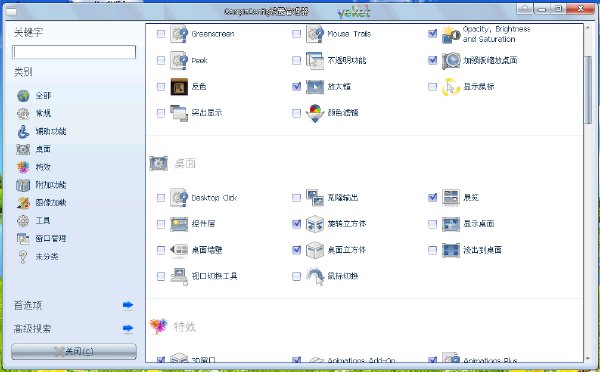
Task: Open the 加强版缩放桌面 zoom plugin icon
Action: click(451, 60)
